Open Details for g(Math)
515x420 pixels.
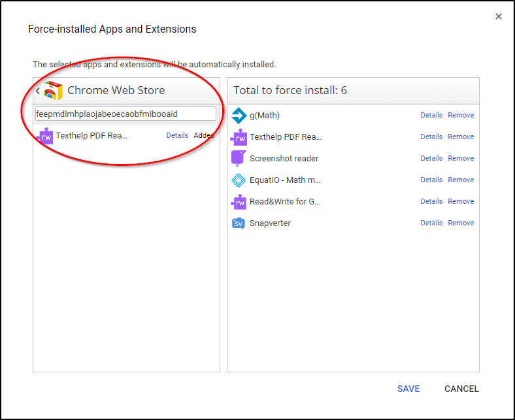click(431, 115)
